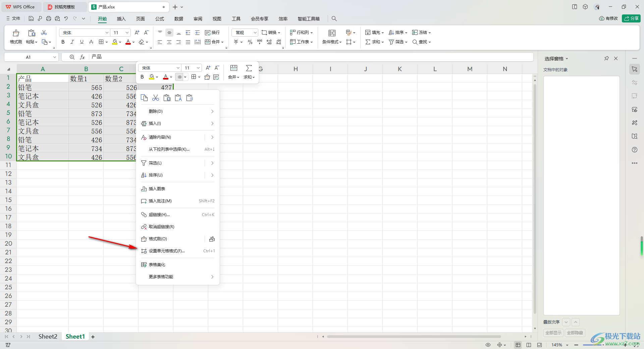Screen dimensions: 644x349
Task: Toggle Italic in the ribbon
Action: 72,42
